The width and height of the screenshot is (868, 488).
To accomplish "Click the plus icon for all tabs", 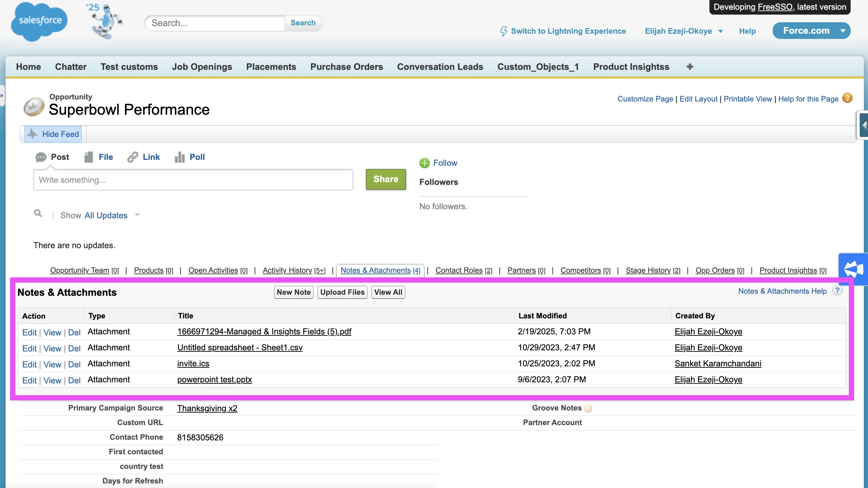I will 690,66.
